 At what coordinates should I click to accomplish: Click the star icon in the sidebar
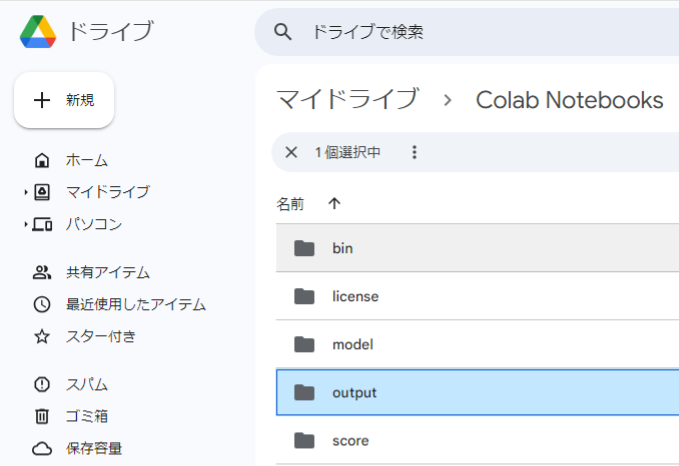[42, 336]
